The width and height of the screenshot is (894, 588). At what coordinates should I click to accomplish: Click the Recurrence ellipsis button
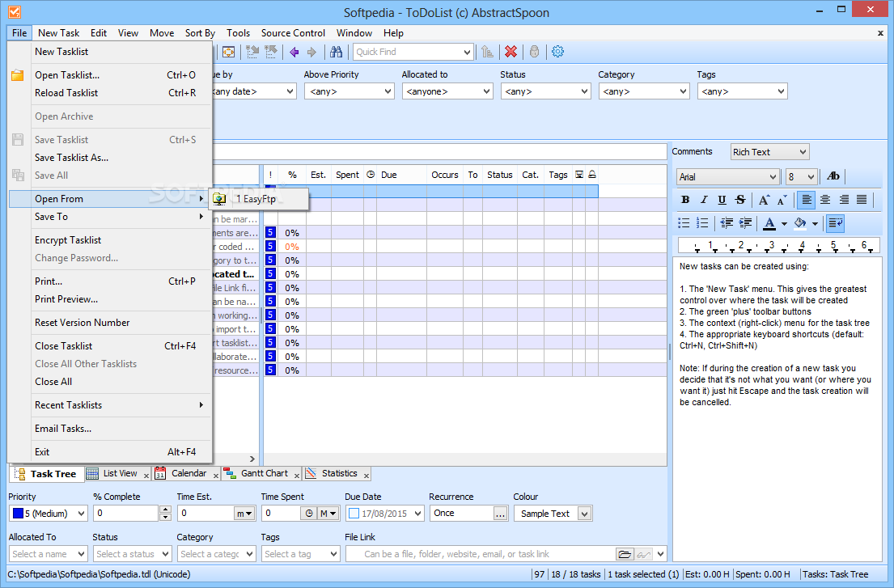point(500,514)
